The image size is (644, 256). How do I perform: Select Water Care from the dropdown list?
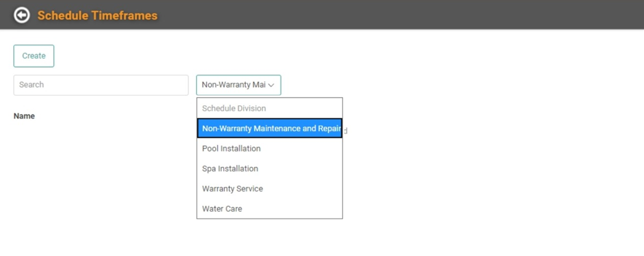(222, 209)
